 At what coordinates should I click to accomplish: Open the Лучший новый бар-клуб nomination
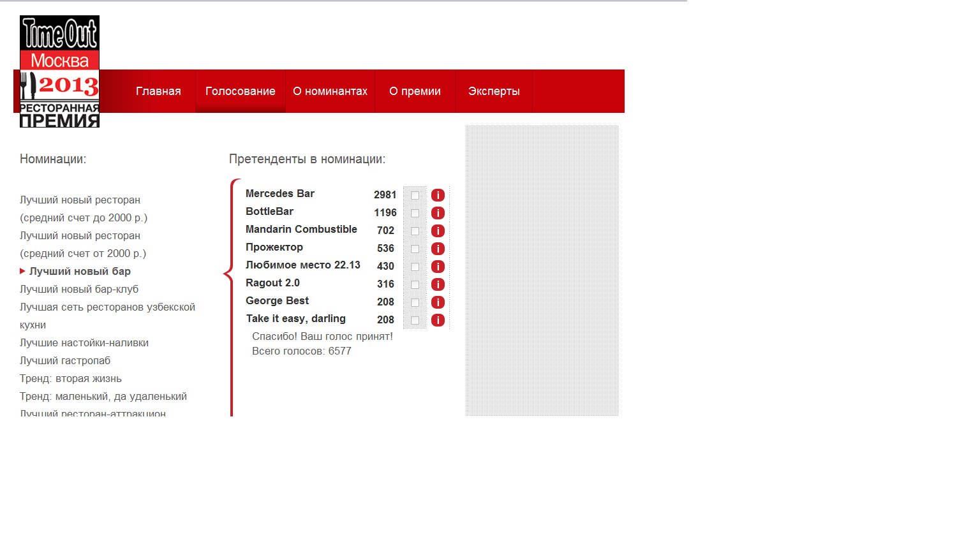click(x=79, y=289)
